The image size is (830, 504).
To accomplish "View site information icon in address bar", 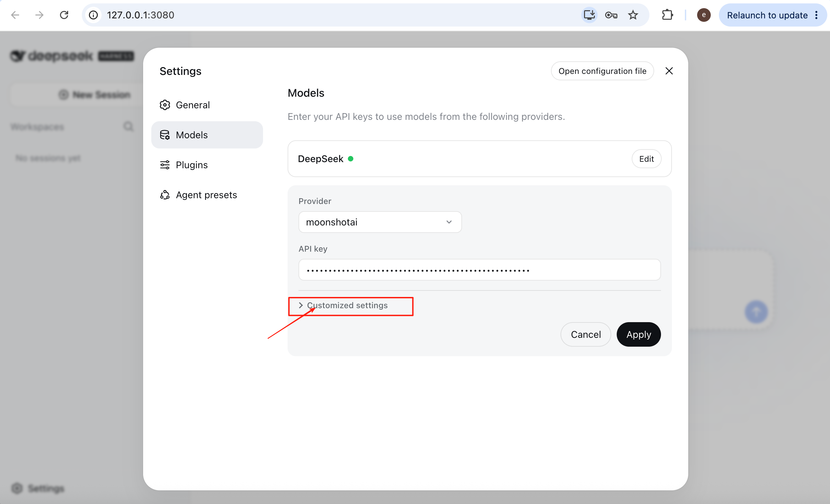I will point(93,15).
